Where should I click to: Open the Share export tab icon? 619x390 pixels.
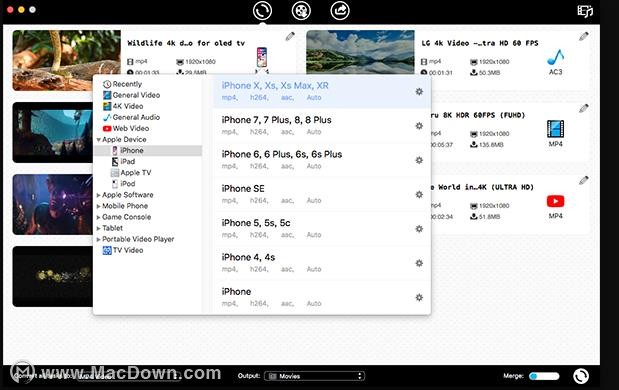point(340,11)
